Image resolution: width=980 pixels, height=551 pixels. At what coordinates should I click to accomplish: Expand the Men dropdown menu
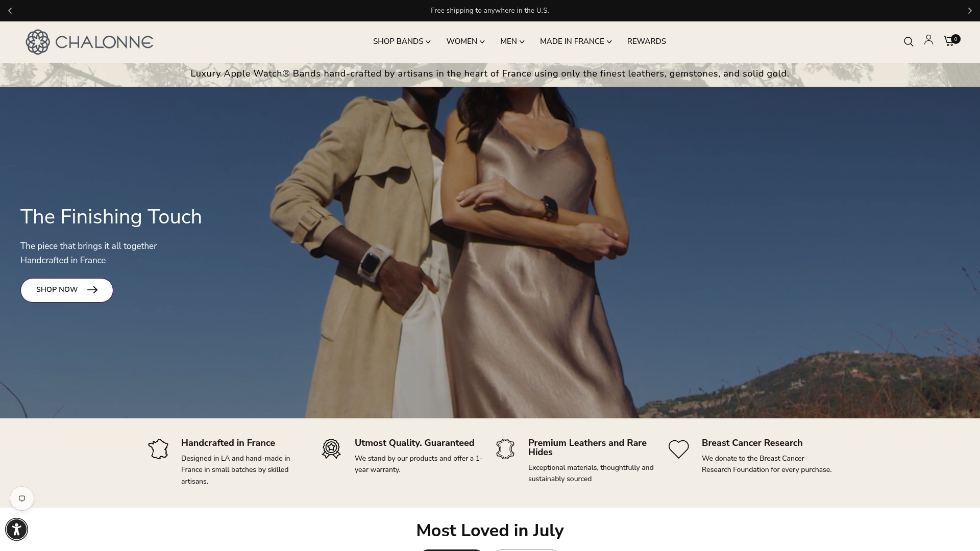pyautogui.click(x=512, y=41)
